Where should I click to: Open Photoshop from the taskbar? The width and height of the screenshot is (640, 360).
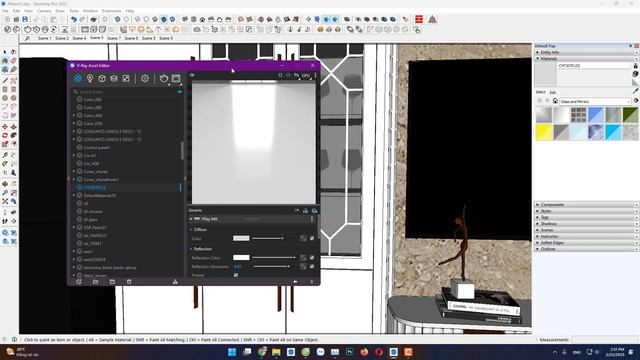tap(350, 352)
